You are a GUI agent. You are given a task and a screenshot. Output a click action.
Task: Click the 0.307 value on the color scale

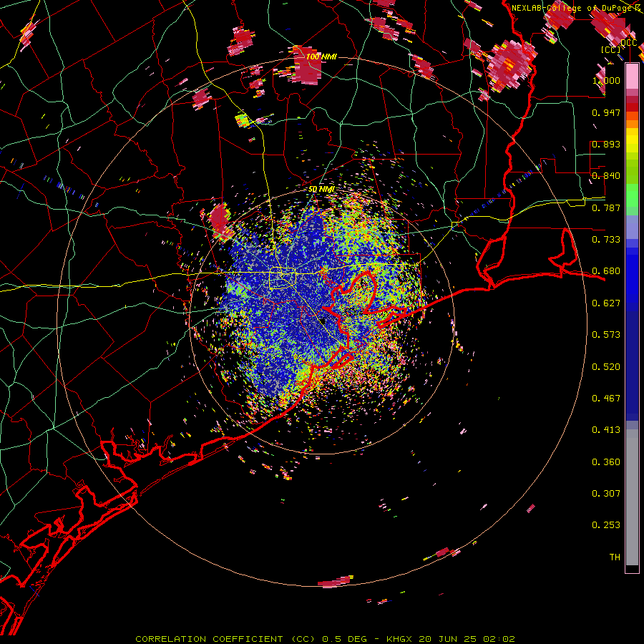(x=606, y=494)
